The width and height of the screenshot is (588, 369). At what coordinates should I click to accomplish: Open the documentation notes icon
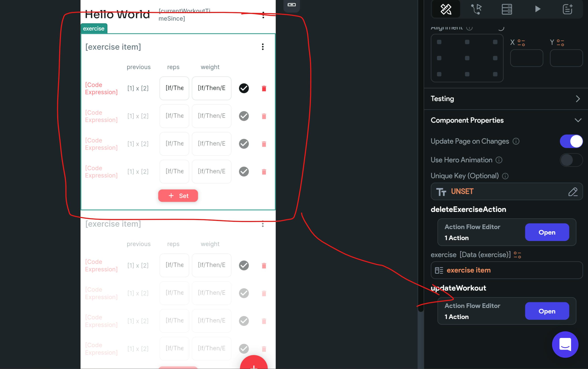tap(567, 9)
